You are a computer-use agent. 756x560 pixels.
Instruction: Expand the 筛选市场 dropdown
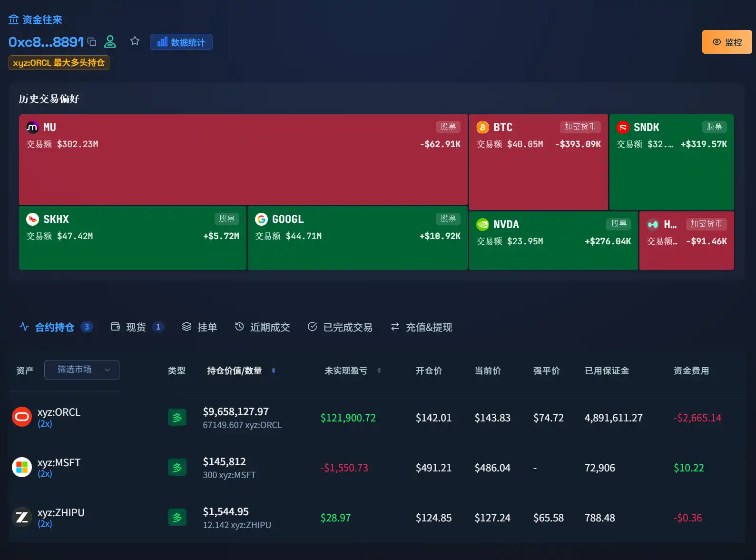pos(82,370)
